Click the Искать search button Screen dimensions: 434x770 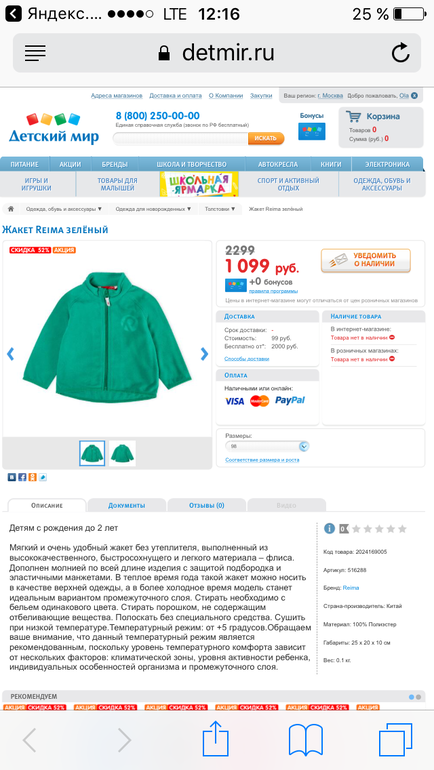pos(266,138)
